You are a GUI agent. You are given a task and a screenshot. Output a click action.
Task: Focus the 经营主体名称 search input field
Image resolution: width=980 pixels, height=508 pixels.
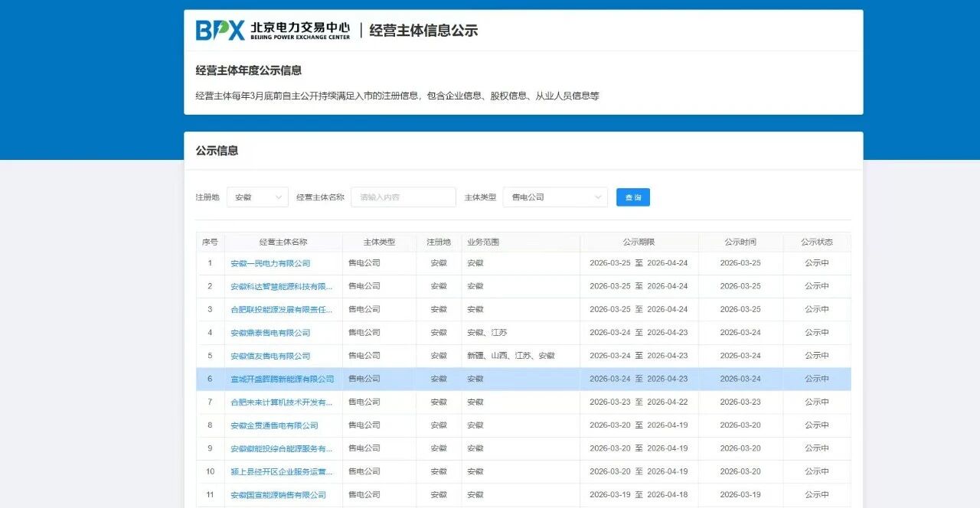point(403,197)
